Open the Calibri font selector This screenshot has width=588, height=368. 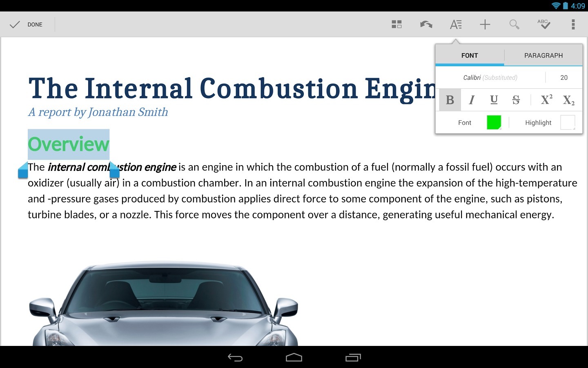point(490,77)
